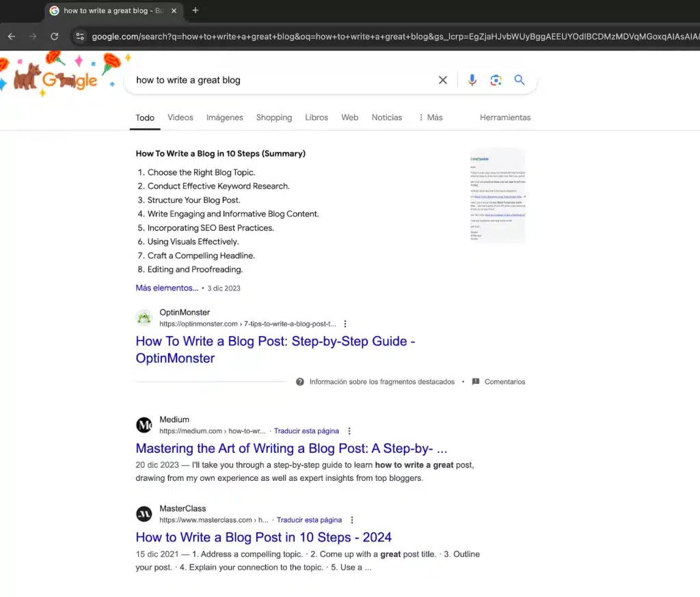Clear the search box with the X
The width and height of the screenshot is (700, 597).
point(443,80)
